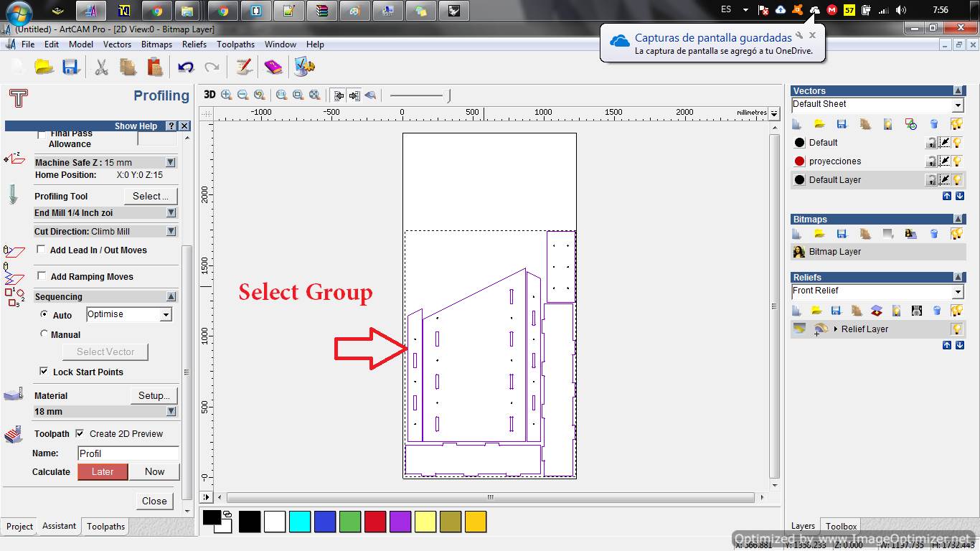Image resolution: width=980 pixels, height=551 pixels.
Task: Select Auto sequencing radio button
Action: click(44, 314)
